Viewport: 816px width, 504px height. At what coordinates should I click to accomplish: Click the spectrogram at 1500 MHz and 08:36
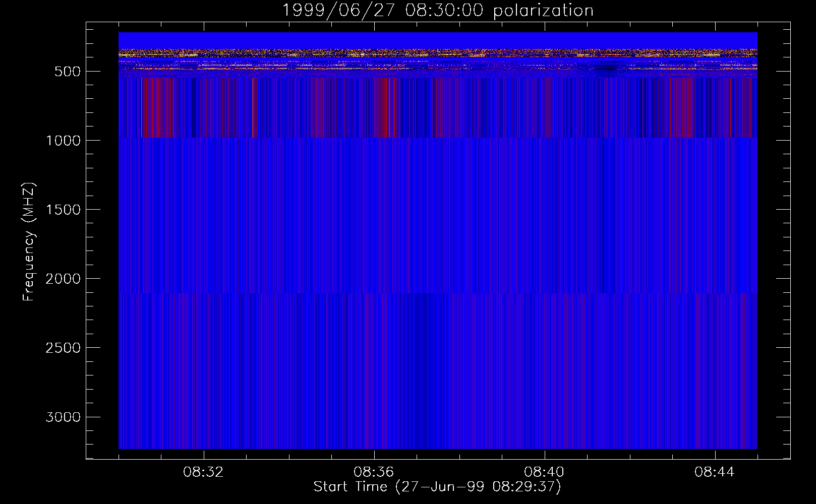(x=374, y=209)
